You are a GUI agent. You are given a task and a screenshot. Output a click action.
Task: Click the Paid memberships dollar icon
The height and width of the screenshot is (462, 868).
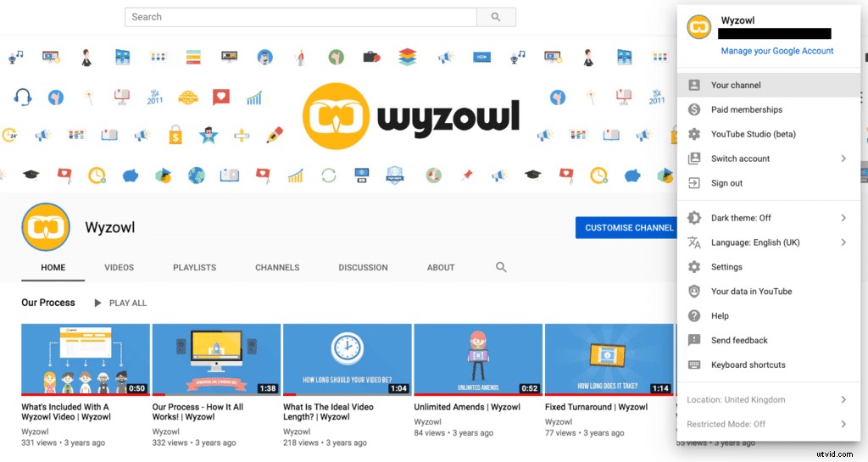tap(694, 109)
